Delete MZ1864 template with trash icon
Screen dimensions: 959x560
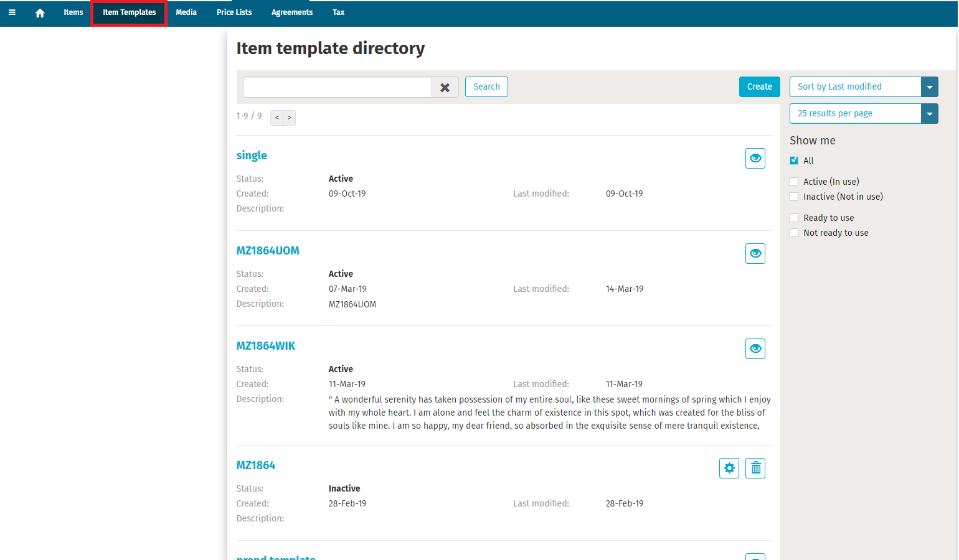(x=755, y=469)
